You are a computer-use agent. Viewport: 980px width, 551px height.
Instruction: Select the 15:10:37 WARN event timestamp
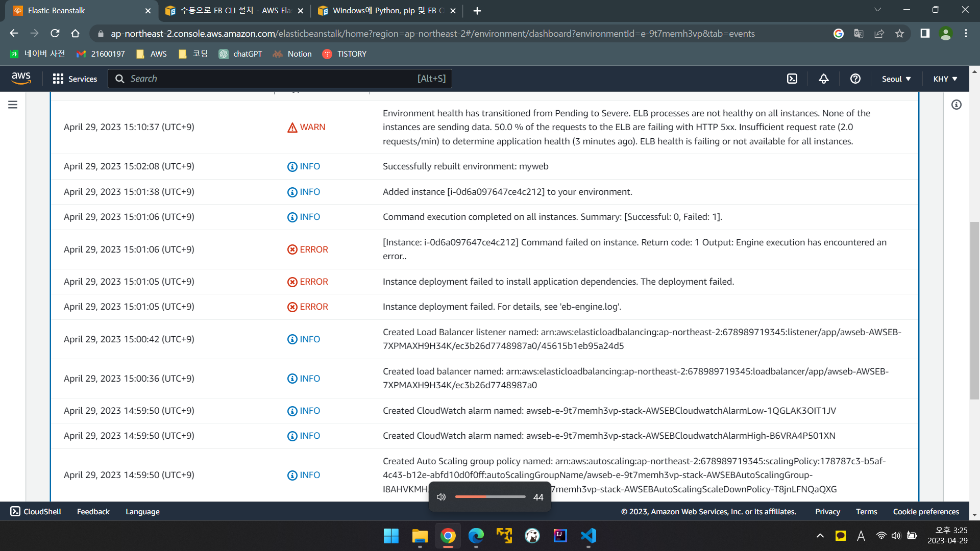129,127
